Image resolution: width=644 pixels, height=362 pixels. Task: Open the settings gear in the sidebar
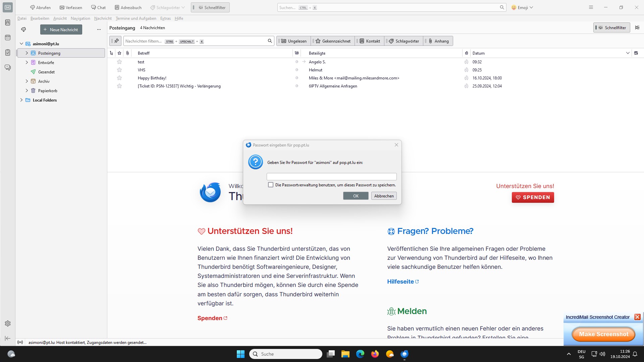(x=8, y=323)
